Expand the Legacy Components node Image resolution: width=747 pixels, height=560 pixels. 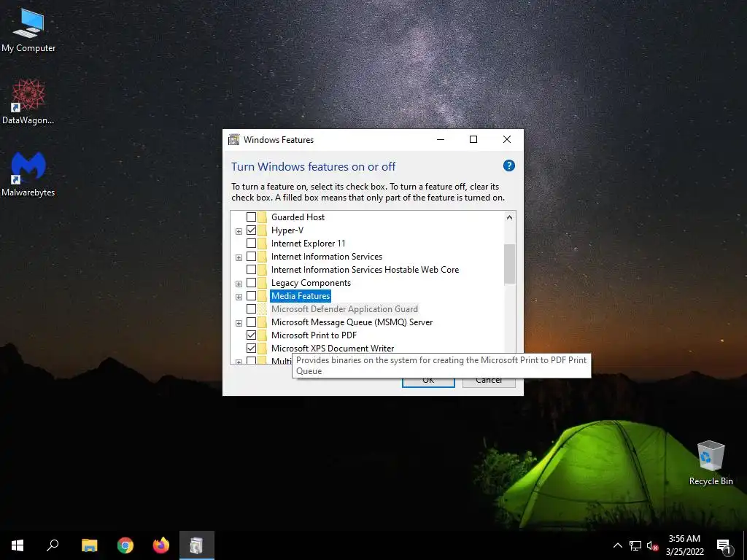click(x=239, y=284)
